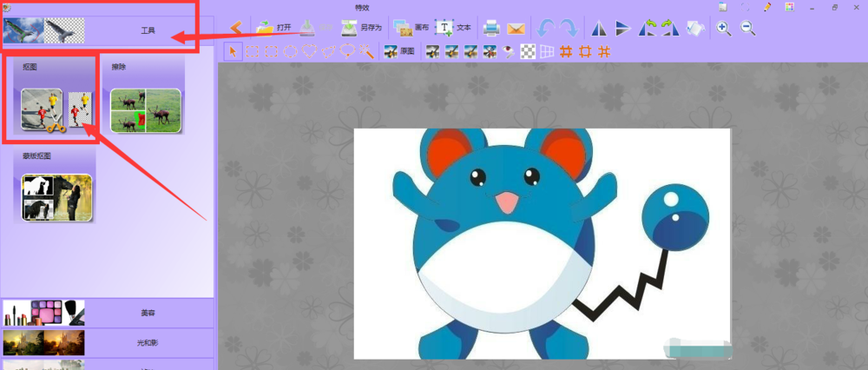
Task: Open a file with 打开 button
Action: pos(274,28)
